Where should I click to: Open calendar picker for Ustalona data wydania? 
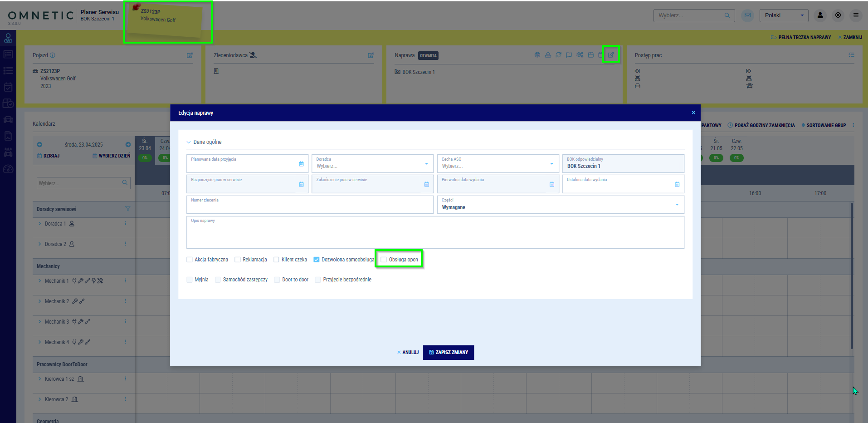coord(677,184)
